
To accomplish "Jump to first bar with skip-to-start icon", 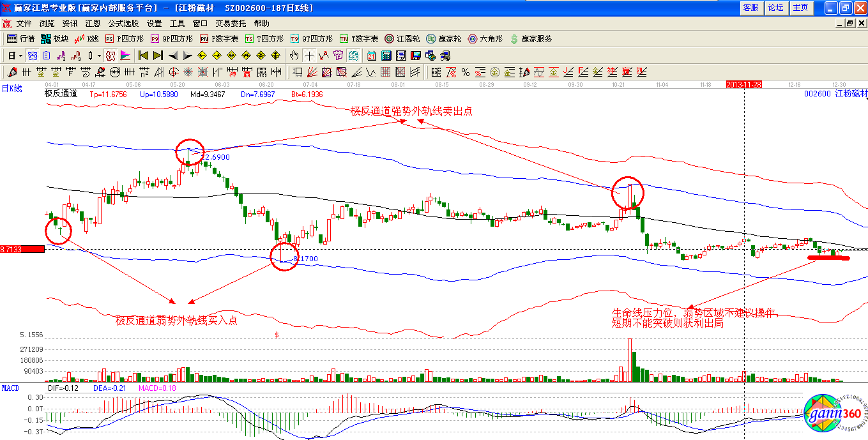I will pos(144,56).
